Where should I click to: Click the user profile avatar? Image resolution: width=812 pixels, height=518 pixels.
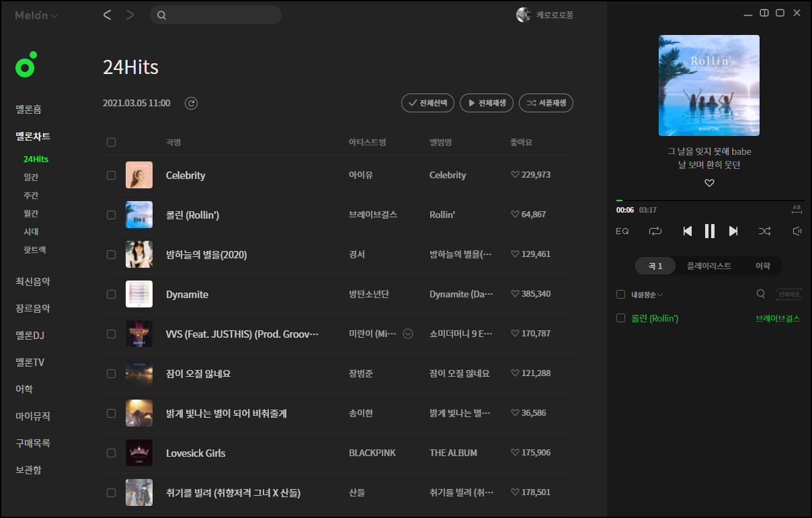524,15
